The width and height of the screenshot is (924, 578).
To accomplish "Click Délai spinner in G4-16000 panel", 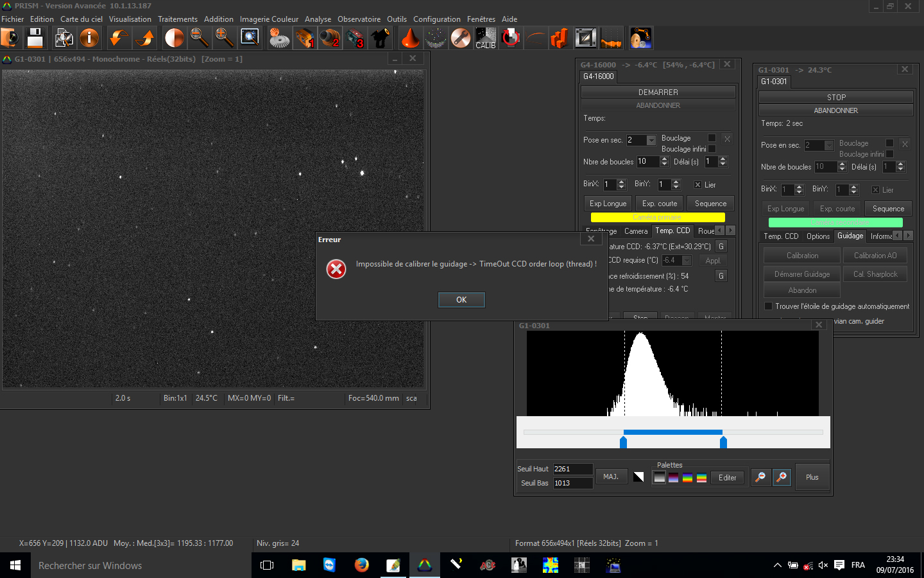I will point(723,162).
